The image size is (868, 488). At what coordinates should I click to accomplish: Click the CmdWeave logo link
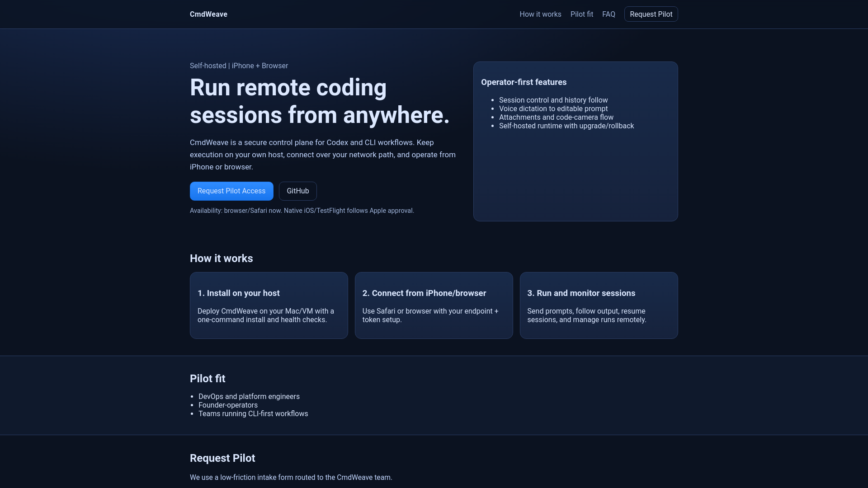click(208, 14)
